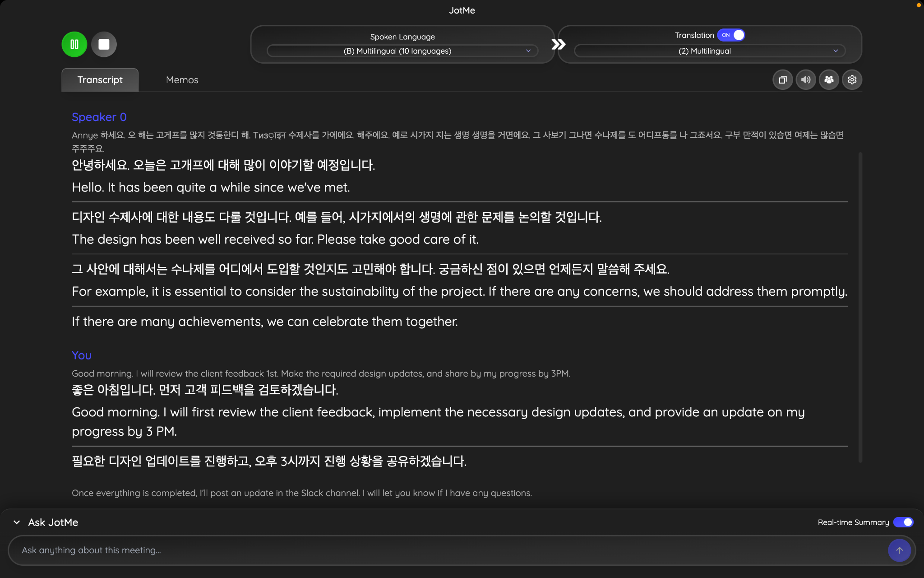This screenshot has width=924, height=578.
Task: Click the double-arrow between language selectors
Action: tap(558, 44)
